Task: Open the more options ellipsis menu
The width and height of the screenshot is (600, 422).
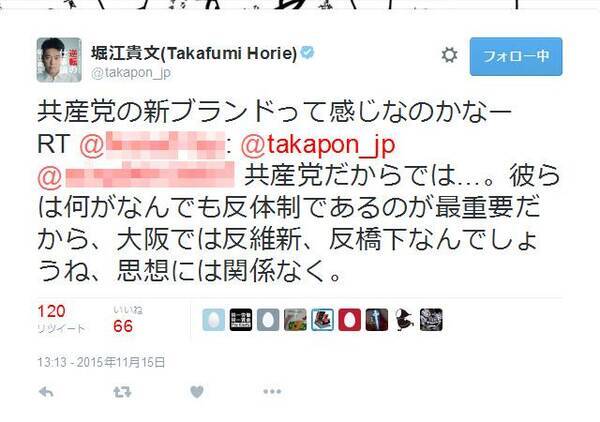Action: click(x=272, y=391)
